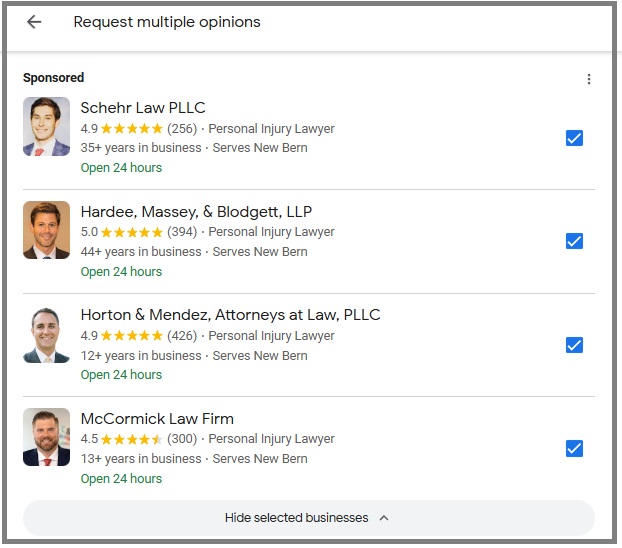The image size is (622, 548).
Task: Collapse the Hide selected businesses chevron
Action: tap(384, 518)
